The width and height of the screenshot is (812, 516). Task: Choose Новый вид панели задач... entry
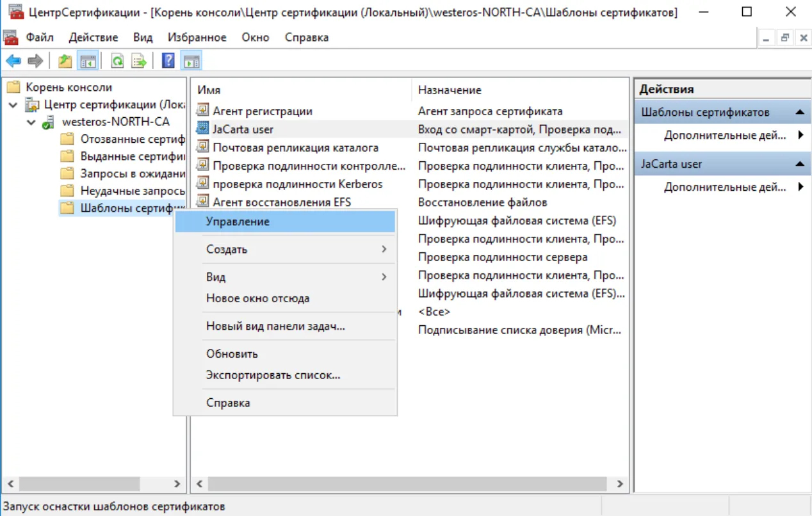pyautogui.click(x=285, y=327)
